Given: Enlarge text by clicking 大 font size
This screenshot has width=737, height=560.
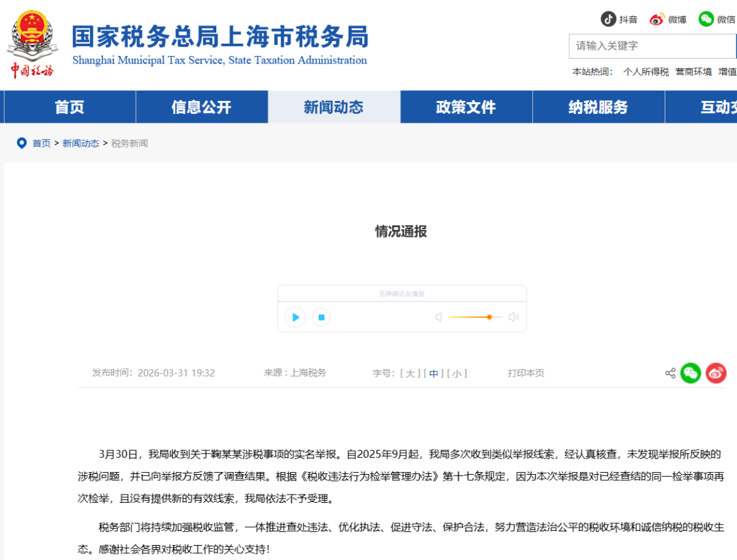Looking at the screenshot, I should coord(410,373).
